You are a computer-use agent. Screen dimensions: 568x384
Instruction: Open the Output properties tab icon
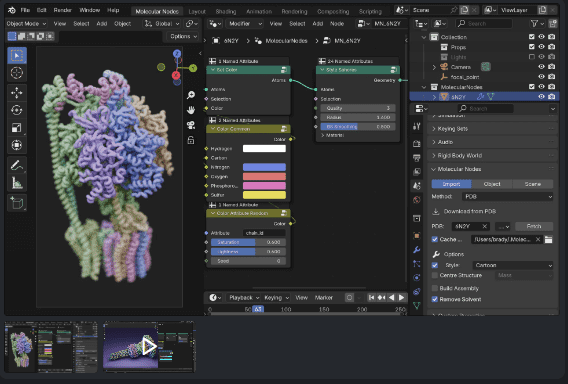(417, 158)
